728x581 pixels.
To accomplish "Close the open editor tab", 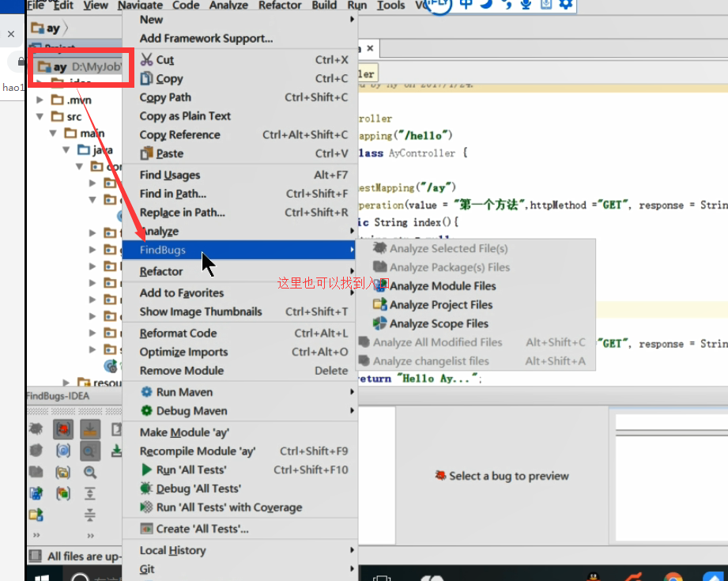I will [370, 48].
